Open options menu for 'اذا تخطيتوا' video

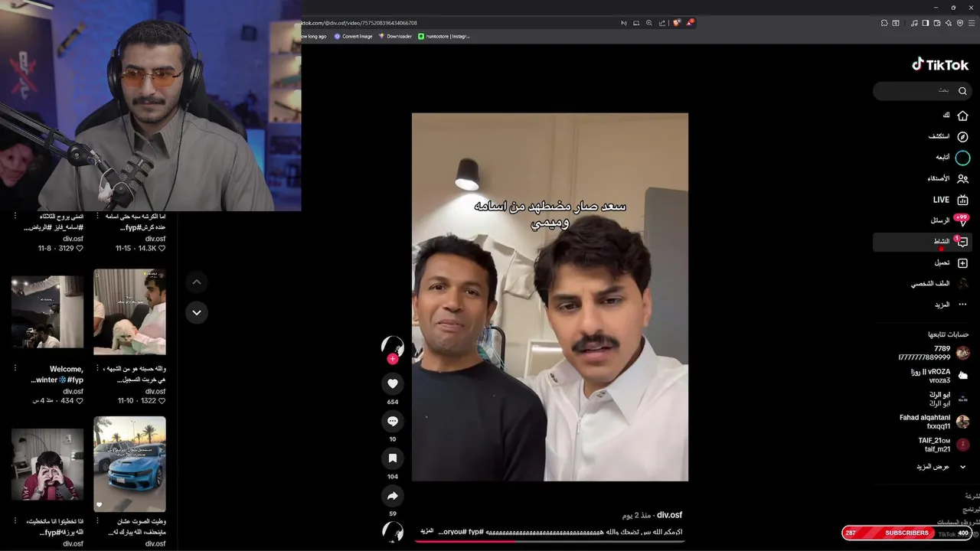pos(15,522)
